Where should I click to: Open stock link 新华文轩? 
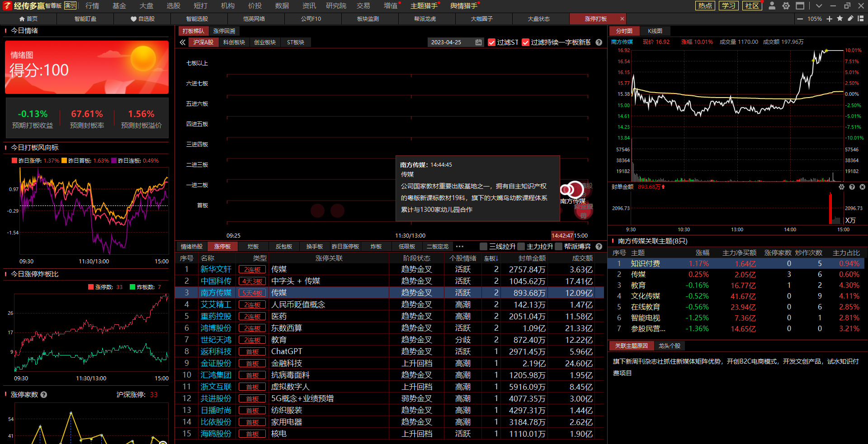coord(216,269)
